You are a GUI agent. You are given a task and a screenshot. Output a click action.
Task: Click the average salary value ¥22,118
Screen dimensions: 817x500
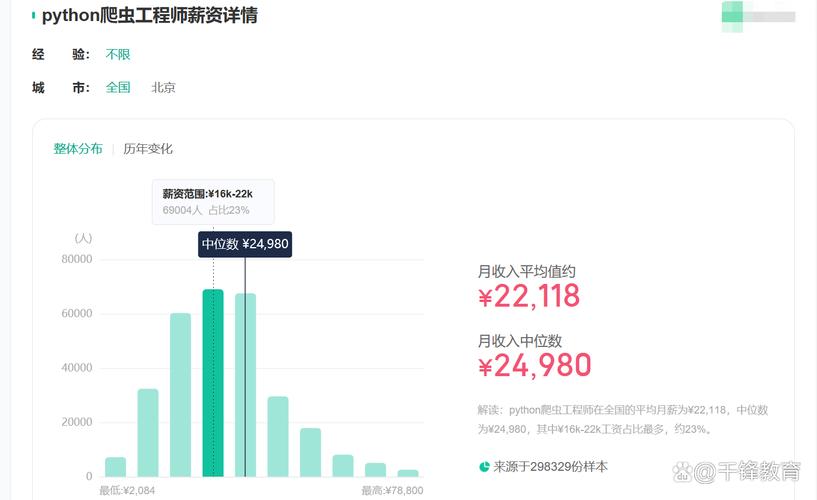click(x=529, y=296)
